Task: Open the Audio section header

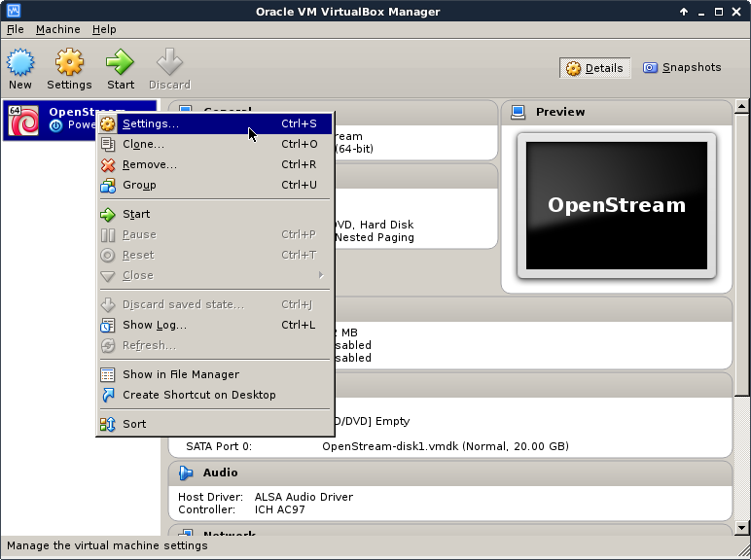Action: point(450,472)
